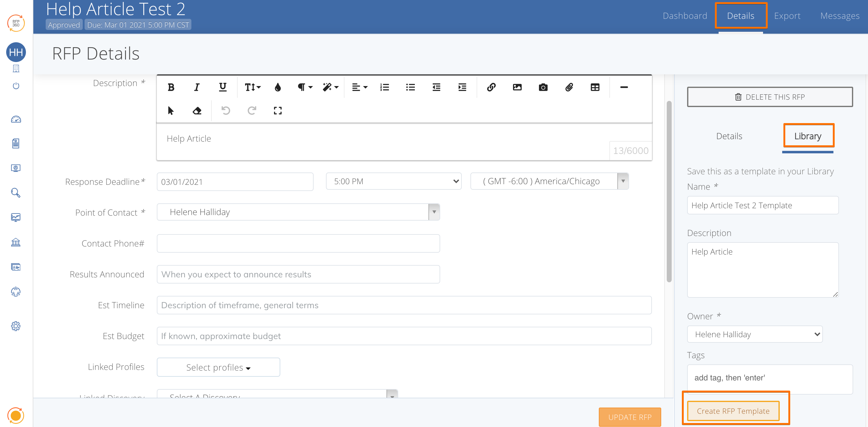Screen dimensions: 868x427
Task: Attach a file using the paperclip icon
Action: (x=570, y=87)
